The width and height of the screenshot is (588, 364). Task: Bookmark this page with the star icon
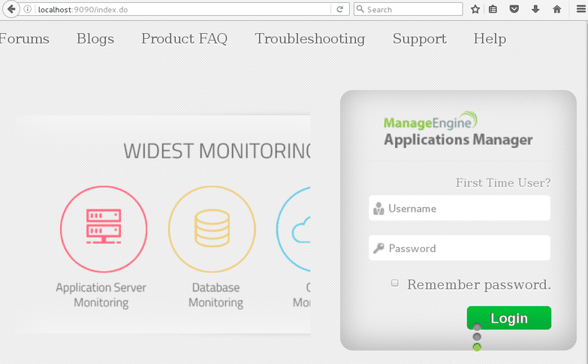tap(475, 9)
